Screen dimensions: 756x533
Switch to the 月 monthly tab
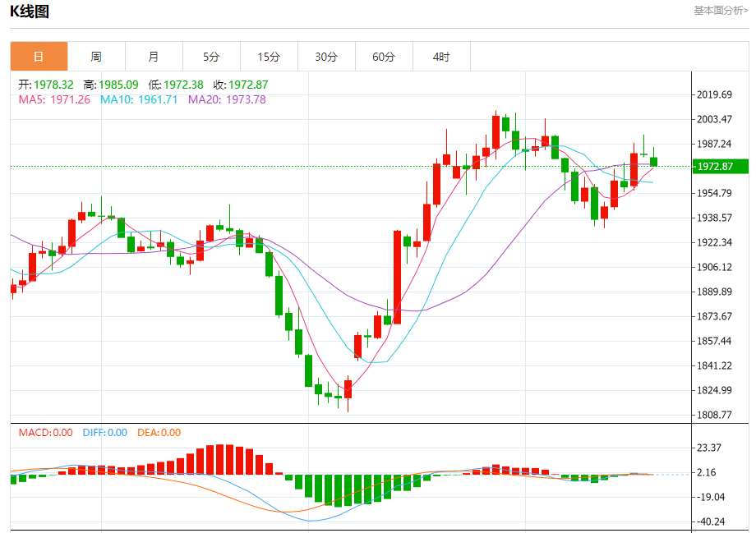click(x=154, y=57)
